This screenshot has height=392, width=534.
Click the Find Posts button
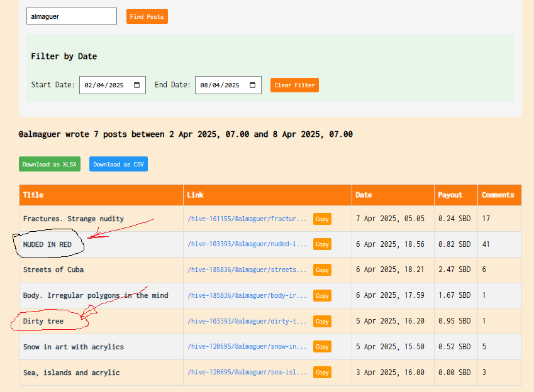(147, 16)
